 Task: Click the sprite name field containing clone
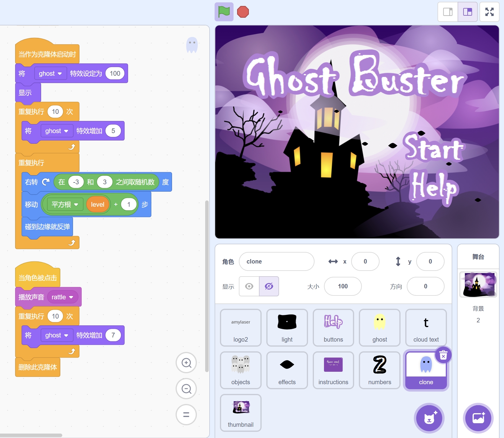click(276, 261)
